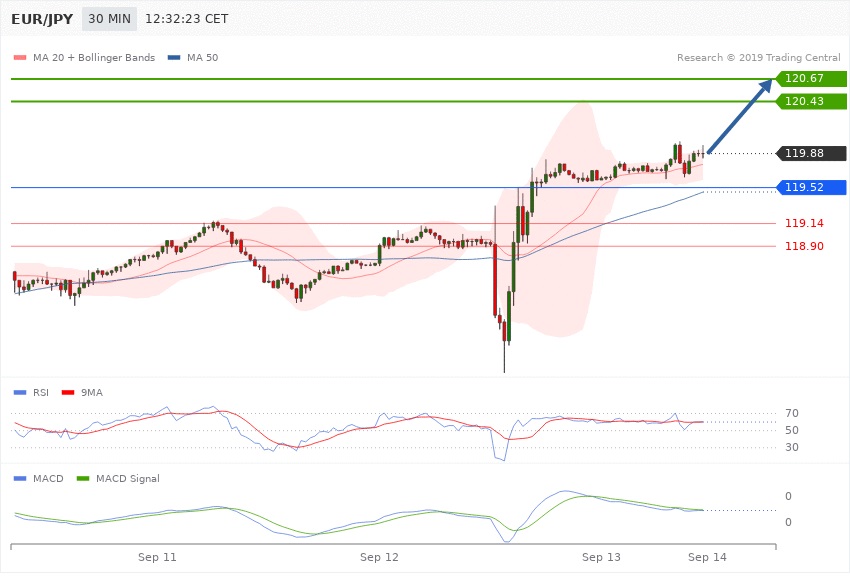The image size is (850, 576).
Task: Click the red 9MA legend swatch
Action: coord(68,392)
